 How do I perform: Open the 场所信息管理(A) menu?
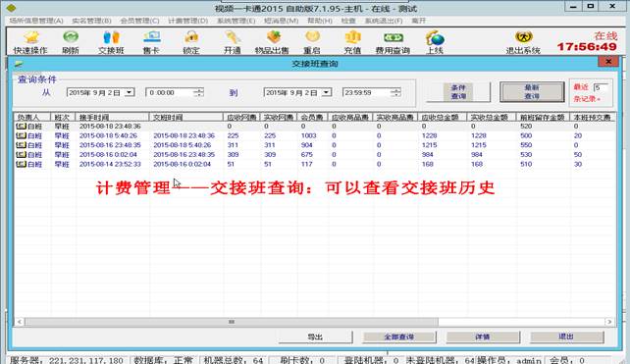[36, 21]
